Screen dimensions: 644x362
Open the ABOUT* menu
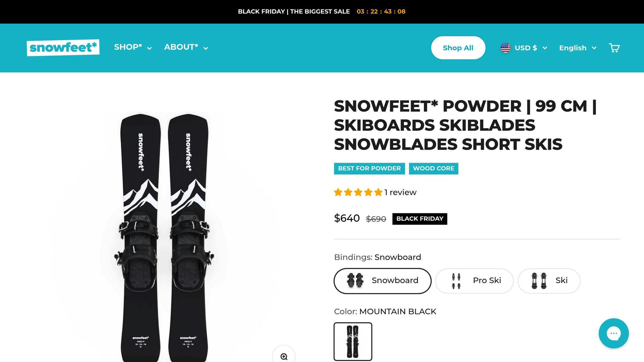tap(185, 47)
